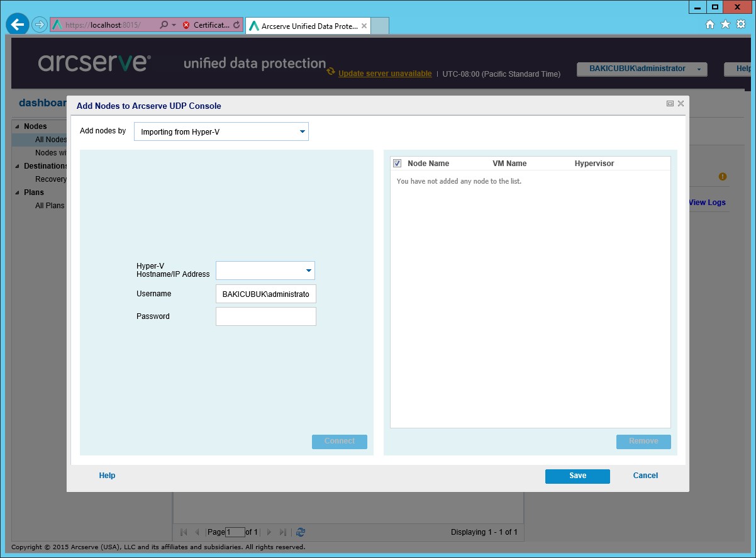
Task: Click the update status refresh icon
Action: (331, 72)
